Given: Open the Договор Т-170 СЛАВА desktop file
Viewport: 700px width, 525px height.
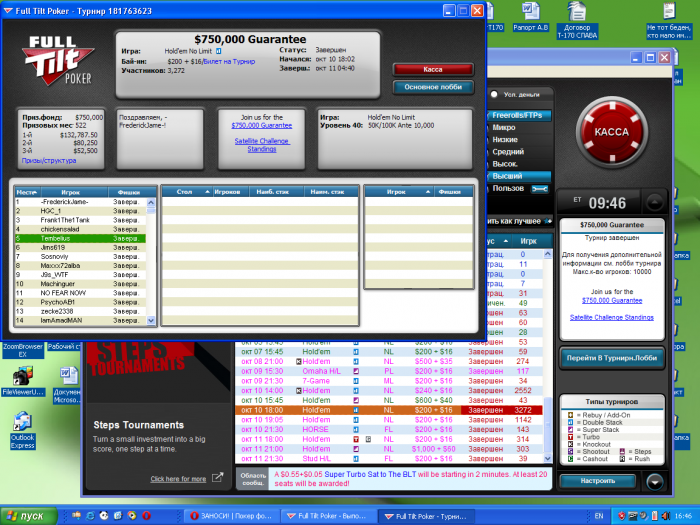Looking at the screenshot, I should (x=577, y=20).
